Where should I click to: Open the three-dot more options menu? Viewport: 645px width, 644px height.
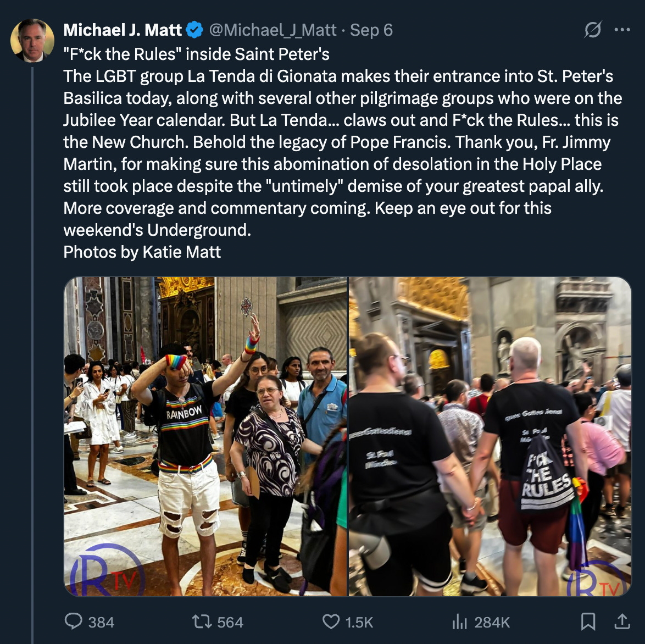622,30
